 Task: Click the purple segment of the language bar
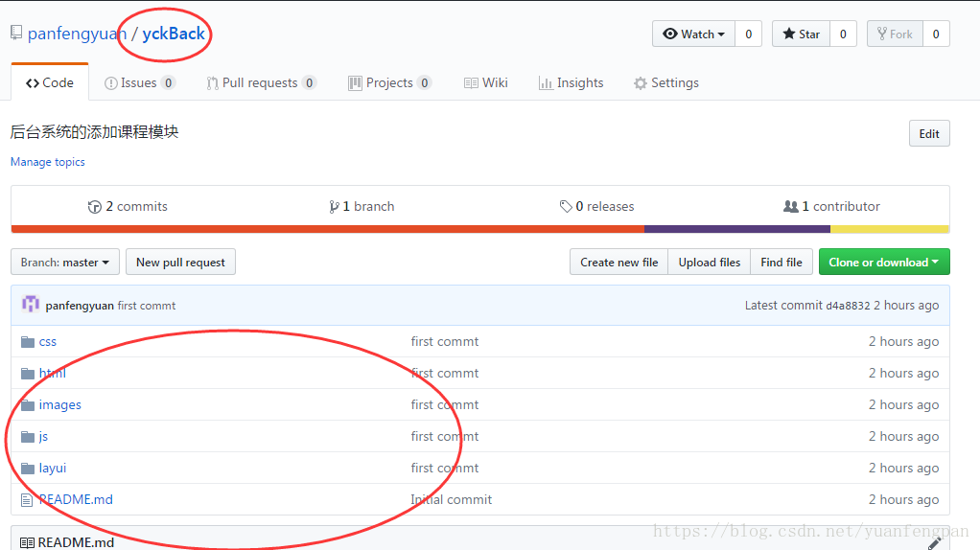pyautogui.click(x=737, y=229)
